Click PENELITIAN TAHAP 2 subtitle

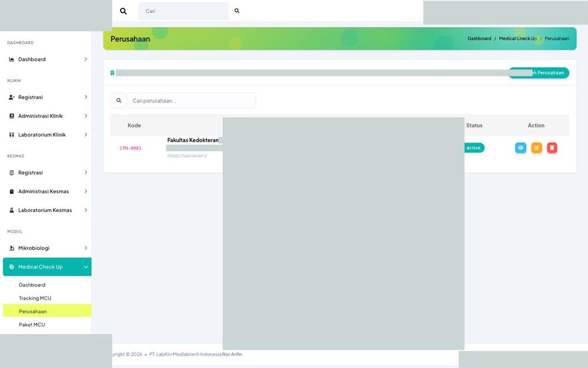(x=187, y=156)
